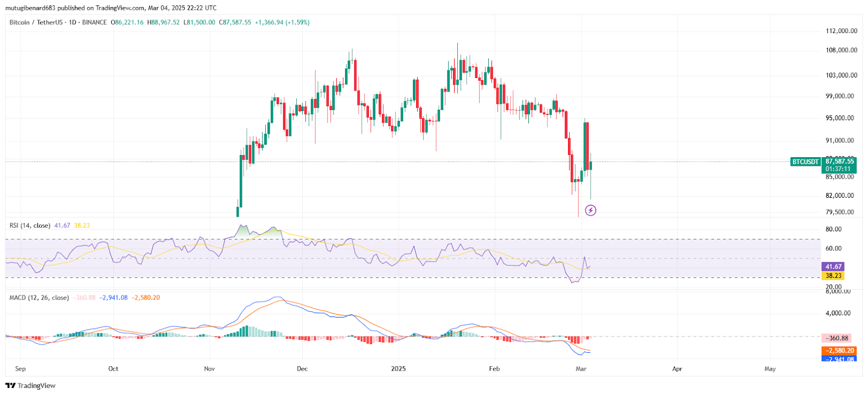Click the Dec label on time axis

click(x=302, y=369)
